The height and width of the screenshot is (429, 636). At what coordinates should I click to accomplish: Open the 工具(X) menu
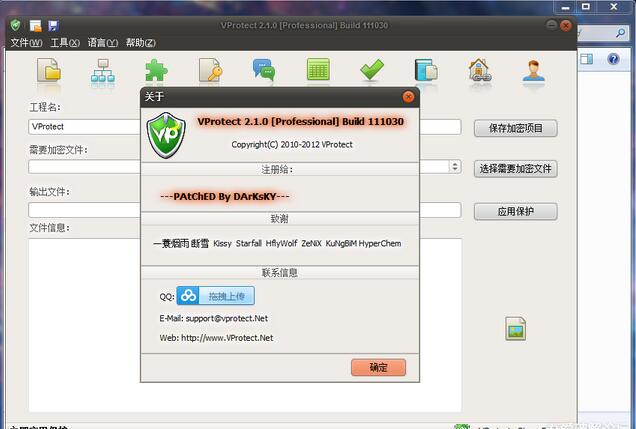(65, 43)
